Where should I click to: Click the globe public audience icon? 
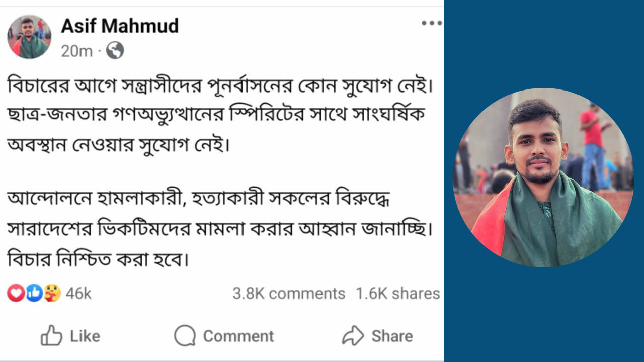tap(115, 51)
